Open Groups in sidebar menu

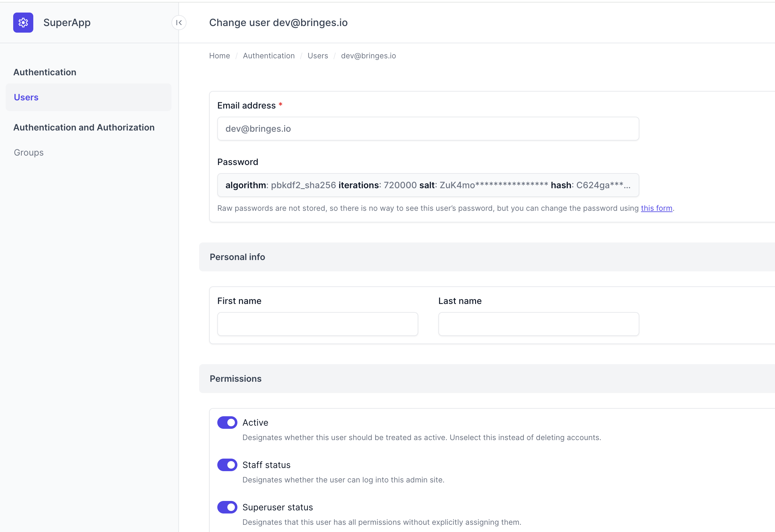click(29, 152)
